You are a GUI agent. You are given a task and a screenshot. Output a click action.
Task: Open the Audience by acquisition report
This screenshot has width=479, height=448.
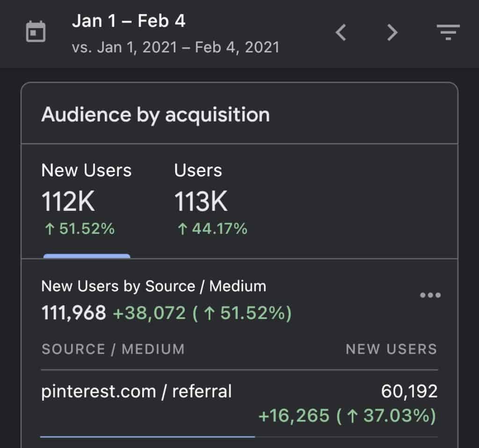[x=155, y=114]
